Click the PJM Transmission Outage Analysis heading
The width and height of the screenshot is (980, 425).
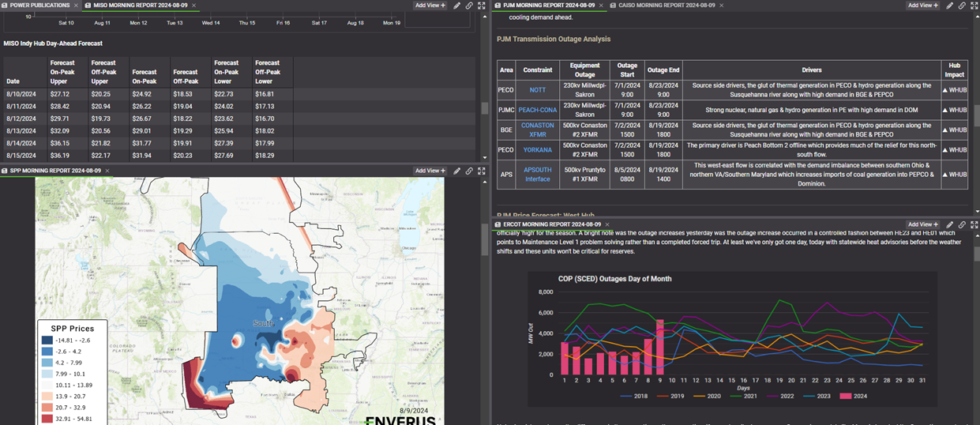pos(554,39)
